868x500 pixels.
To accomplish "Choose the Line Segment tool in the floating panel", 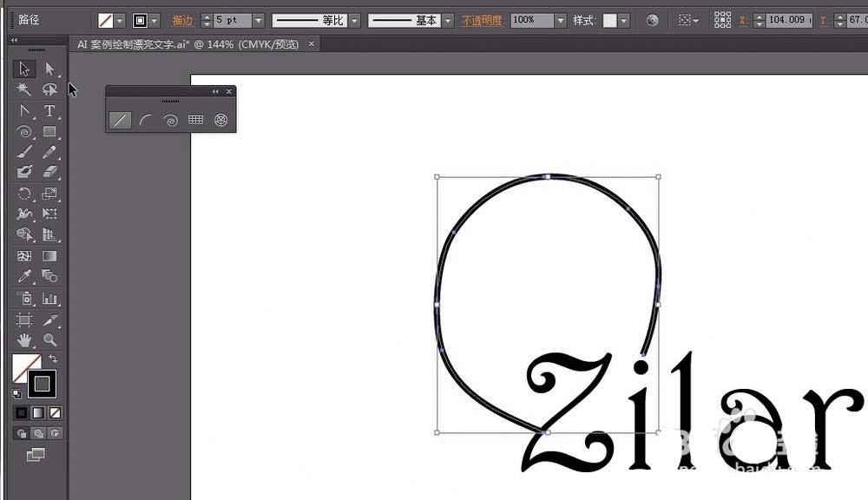I will (120, 120).
